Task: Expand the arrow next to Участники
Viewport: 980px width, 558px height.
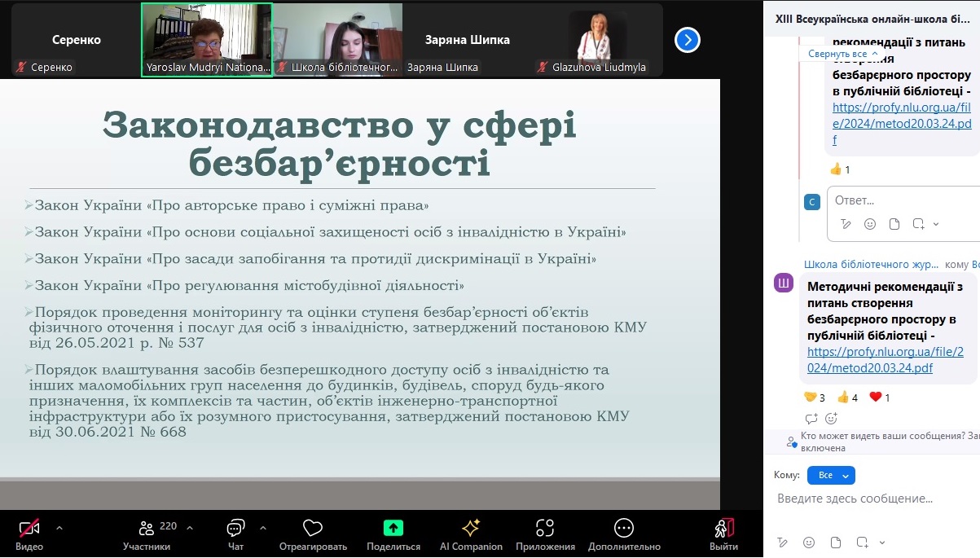Action: [x=190, y=527]
